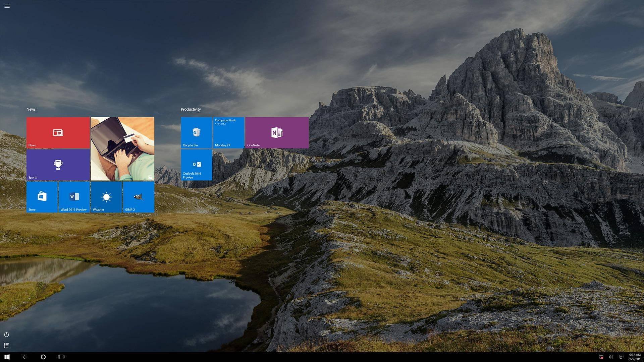
Task: Open Cortana circle on taskbar
Action: pos(43,357)
